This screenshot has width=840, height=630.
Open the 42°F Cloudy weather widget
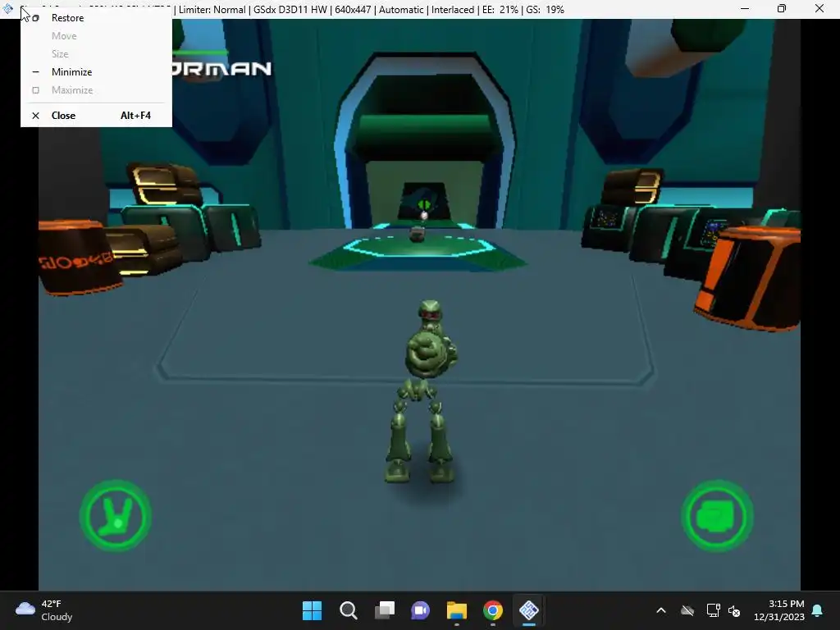(44, 610)
